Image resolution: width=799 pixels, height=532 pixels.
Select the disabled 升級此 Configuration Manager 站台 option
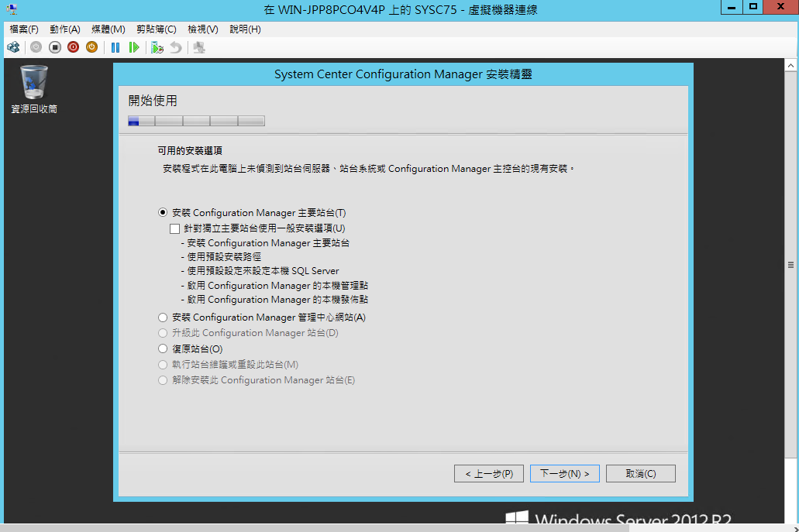pos(163,333)
